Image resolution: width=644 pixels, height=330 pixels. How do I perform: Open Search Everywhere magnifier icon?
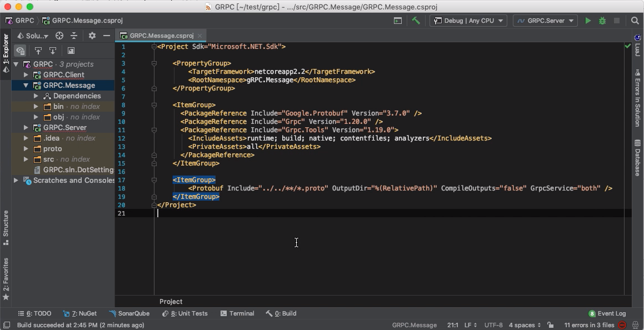[x=635, y=21]
